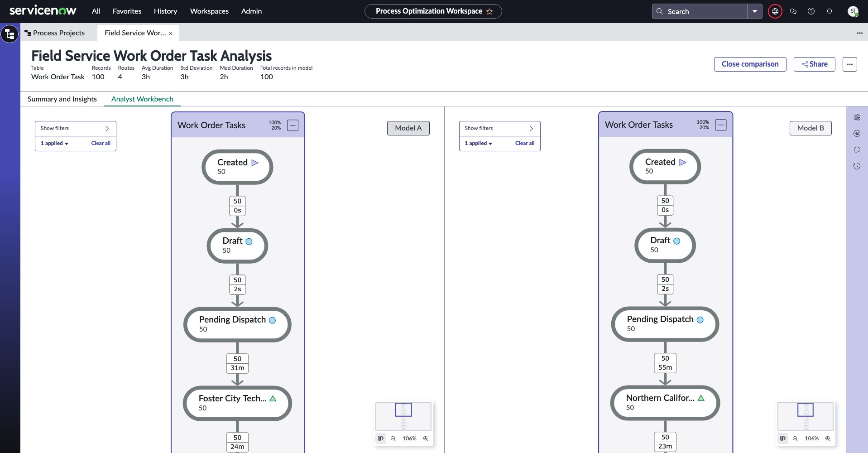Click the Share button
The image size is (868, 453).
[815, 64]
